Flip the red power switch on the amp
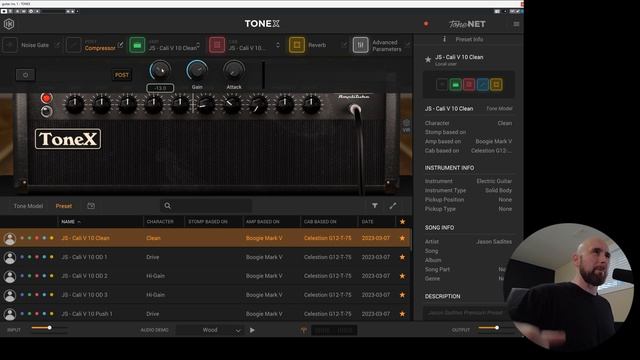 [x=46, y=98]
